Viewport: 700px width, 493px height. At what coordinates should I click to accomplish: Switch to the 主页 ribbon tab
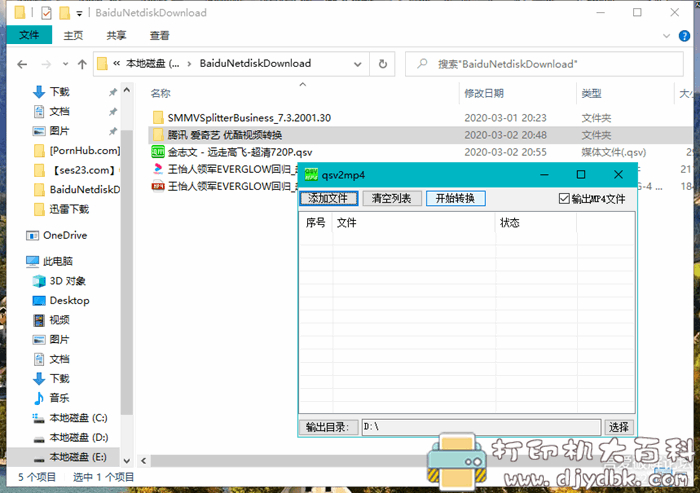pyautogui.click(x=73, y=35)
